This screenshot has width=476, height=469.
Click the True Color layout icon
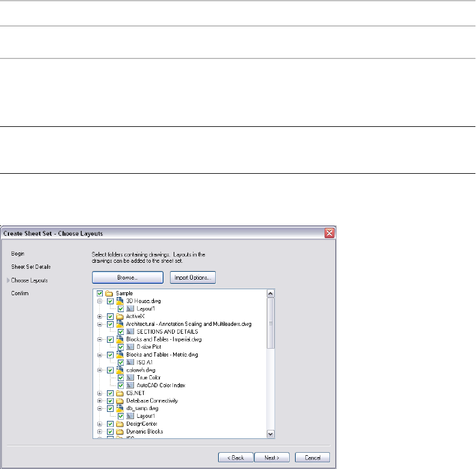pyautogui.click(x=130, y=378)
